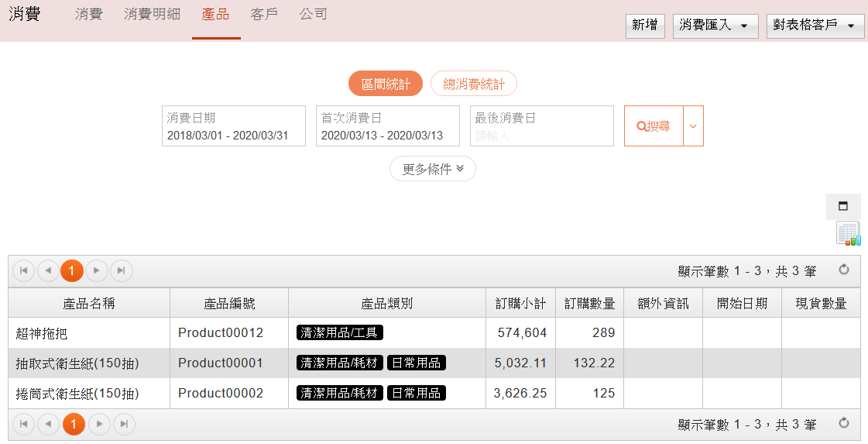The width and height of the screenshot is (868, 444).
Task: Refresh the table using top reload icon
Action: pos(844,270)
